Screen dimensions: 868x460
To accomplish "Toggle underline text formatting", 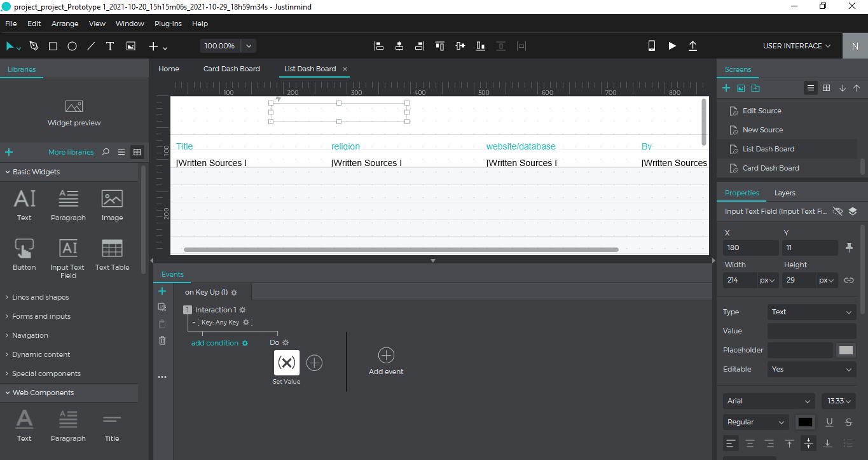I will coord(829,422).
